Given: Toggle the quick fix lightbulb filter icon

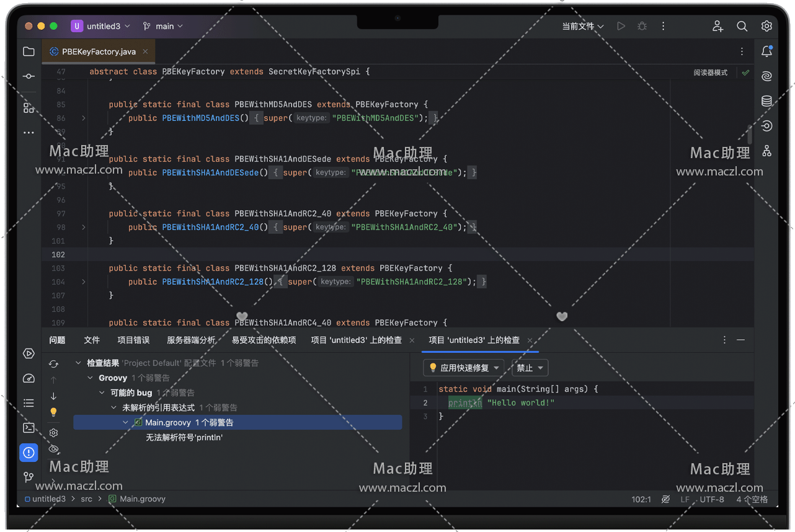Looking at the screenshot, I should (x=54, y=412).
